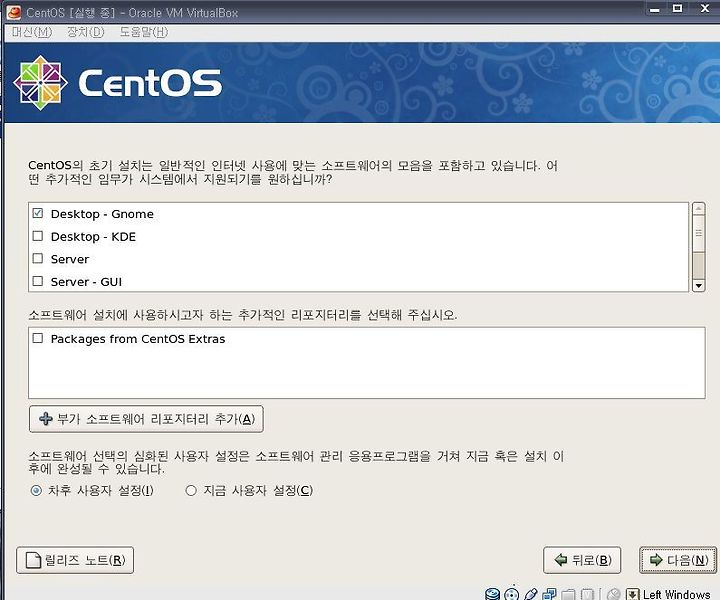720x600 pixels.
Task: Enable the Server checkbox
Action: (38, 258)
